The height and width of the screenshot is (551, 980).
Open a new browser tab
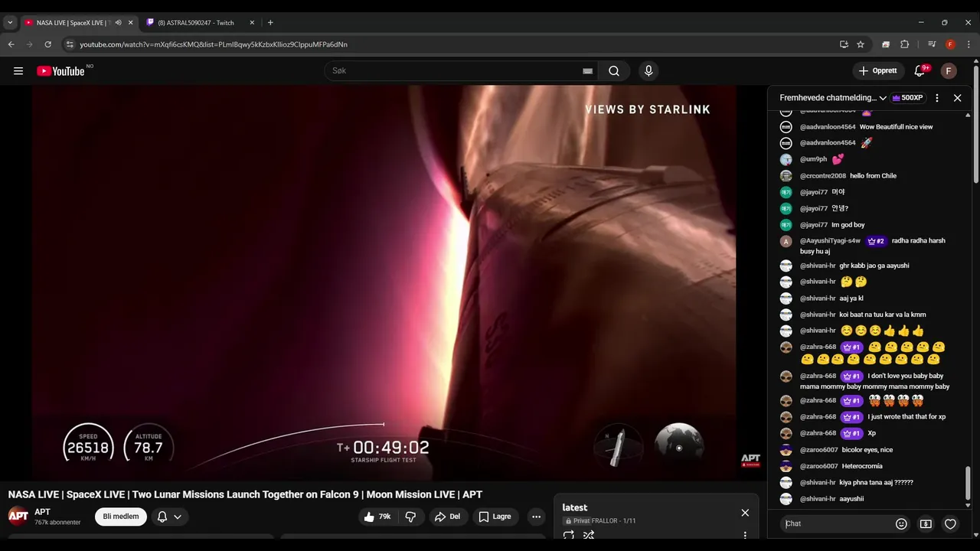(270, 23)
